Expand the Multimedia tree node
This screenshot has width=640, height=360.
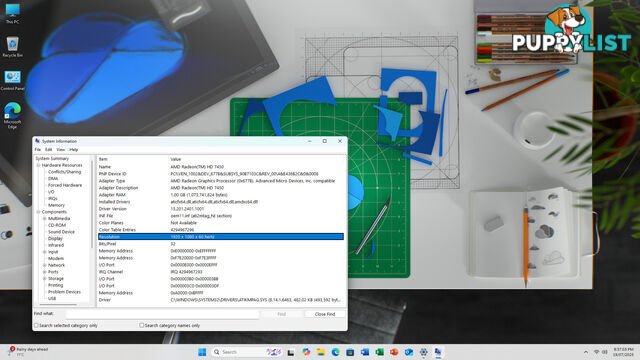coord(44,218)
